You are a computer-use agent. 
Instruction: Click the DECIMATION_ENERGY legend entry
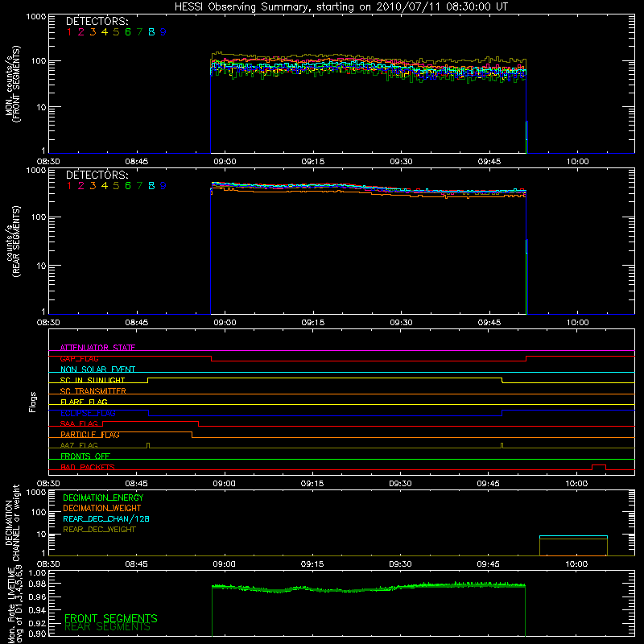[103, 497]
